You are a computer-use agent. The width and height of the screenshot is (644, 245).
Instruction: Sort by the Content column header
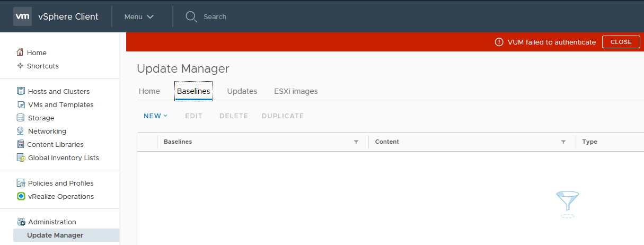click(x=387, y=142)
